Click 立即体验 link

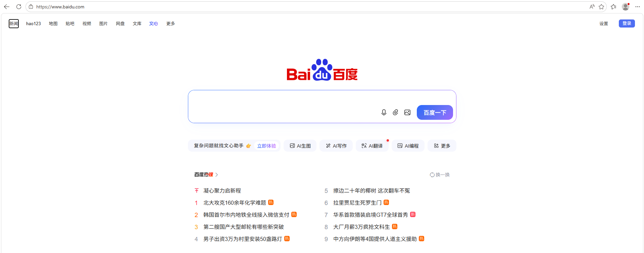(x=266, y=146)
